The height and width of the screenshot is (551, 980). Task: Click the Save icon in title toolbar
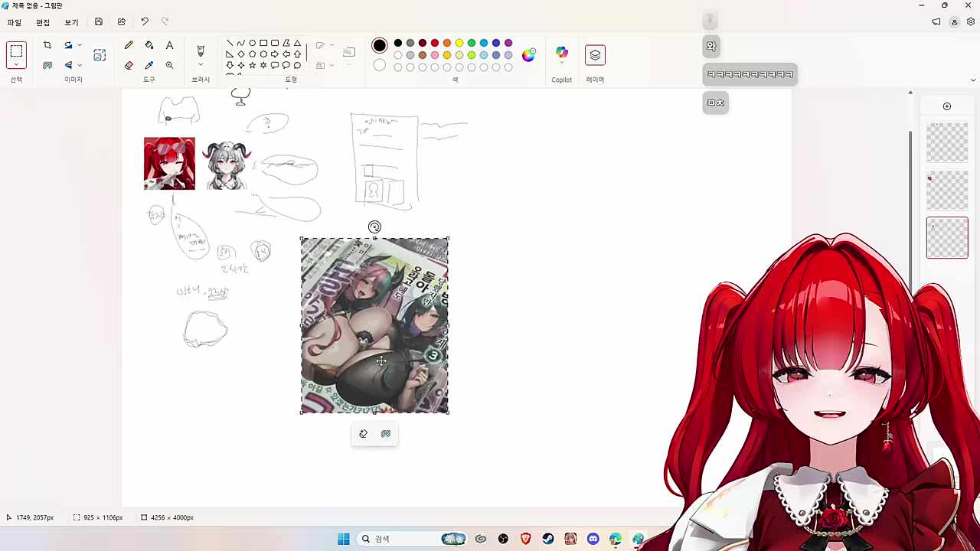[x=99, y=22]
